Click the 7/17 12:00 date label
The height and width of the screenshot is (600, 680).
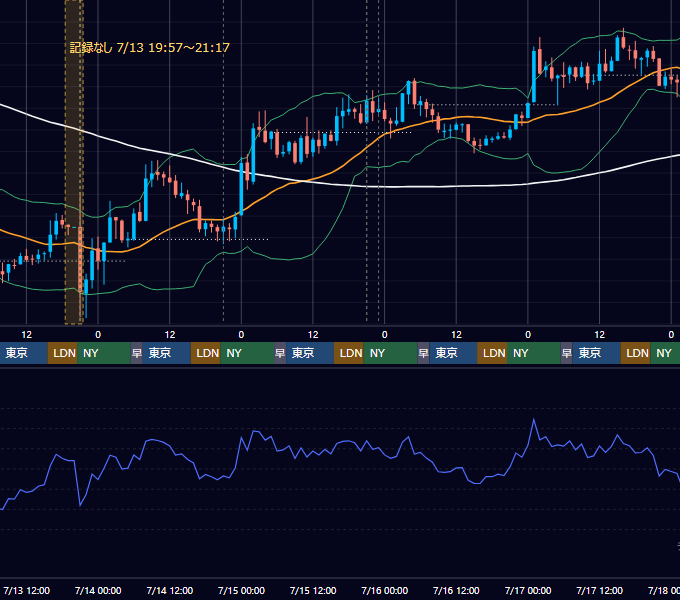(599, 590)
